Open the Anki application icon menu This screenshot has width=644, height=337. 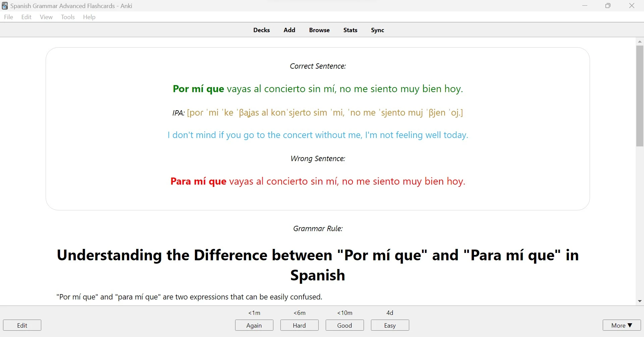point(4,6)
